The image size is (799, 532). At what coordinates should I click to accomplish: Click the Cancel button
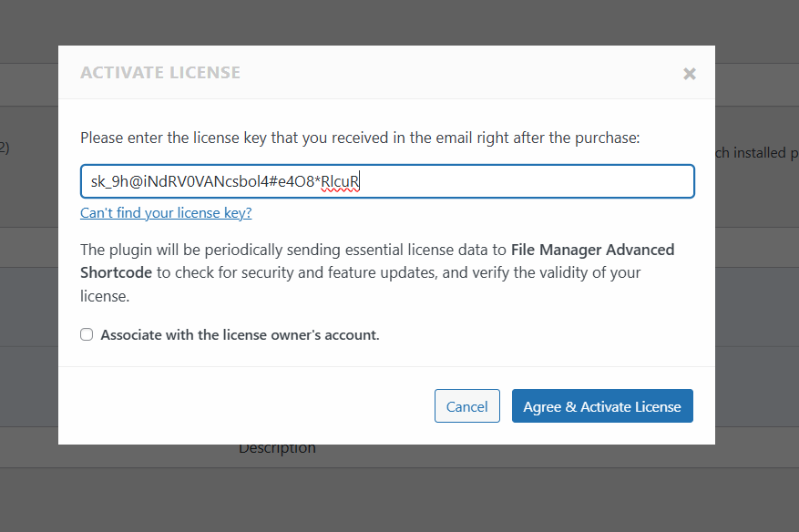[466, 405]
